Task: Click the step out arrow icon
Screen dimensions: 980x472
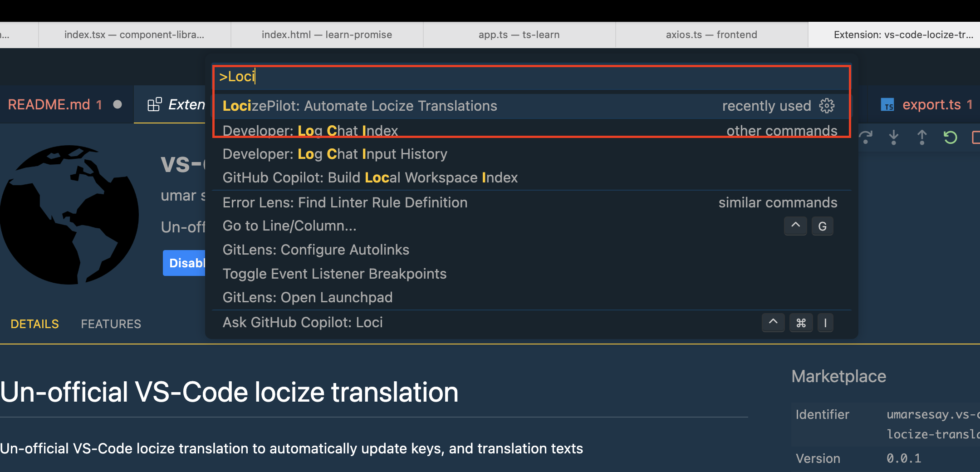Action: coord(921,137)
